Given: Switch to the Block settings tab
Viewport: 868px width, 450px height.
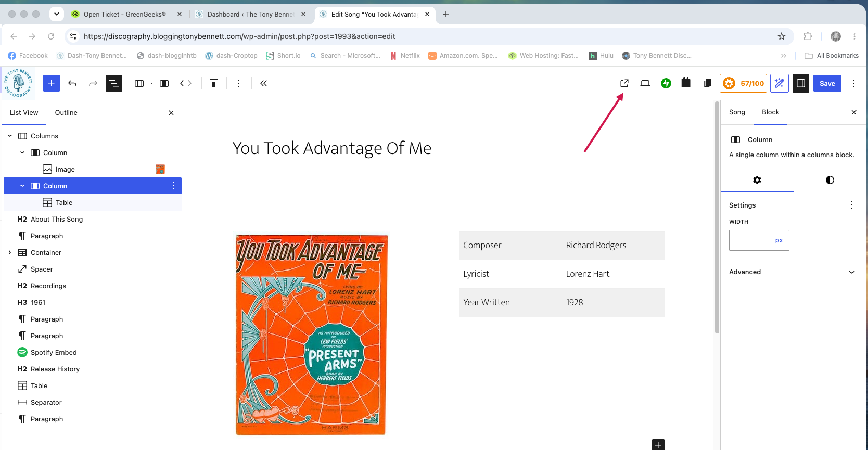Looking at the screenshot, I should 771,112.
